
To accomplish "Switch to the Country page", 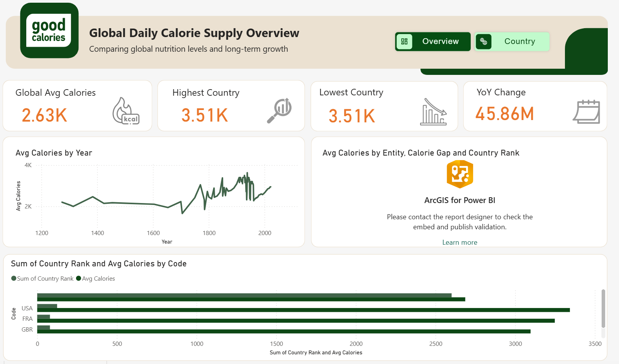I will (512, 41).
